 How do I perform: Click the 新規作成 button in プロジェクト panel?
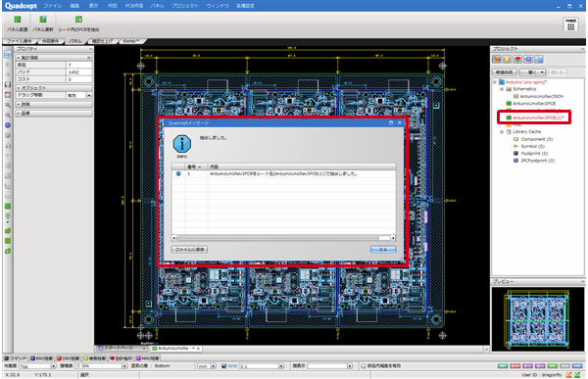pyautogui.click(x=504, y=72)
